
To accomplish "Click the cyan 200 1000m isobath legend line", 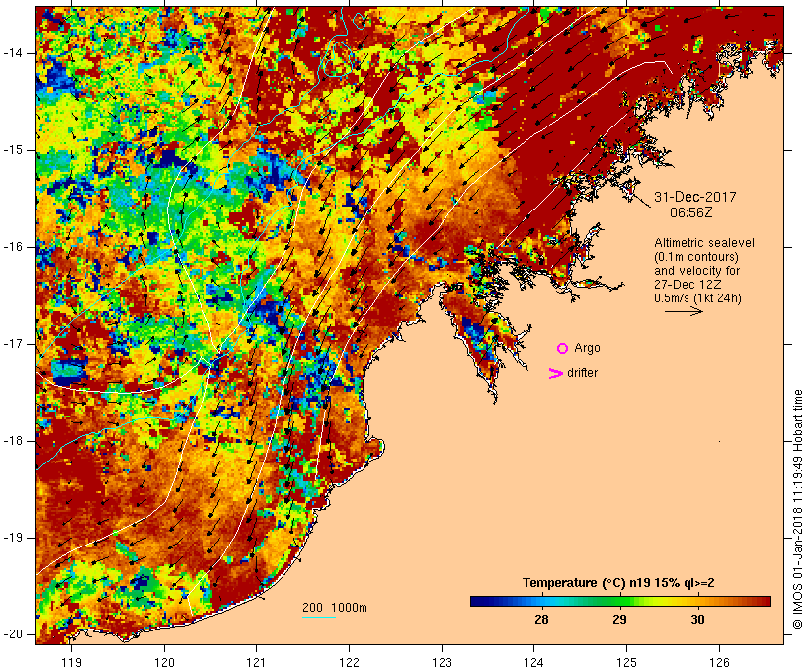I will [319, 617].
